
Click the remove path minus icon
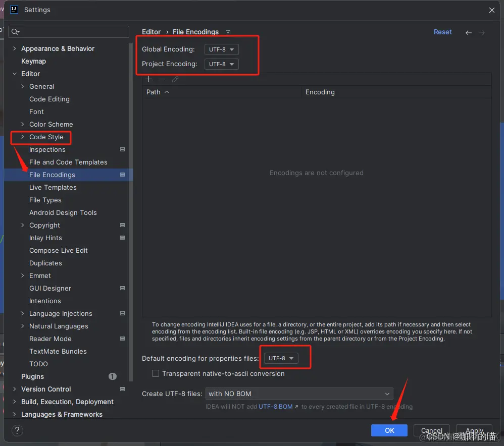pyautogui.click(x=162, y=79)
